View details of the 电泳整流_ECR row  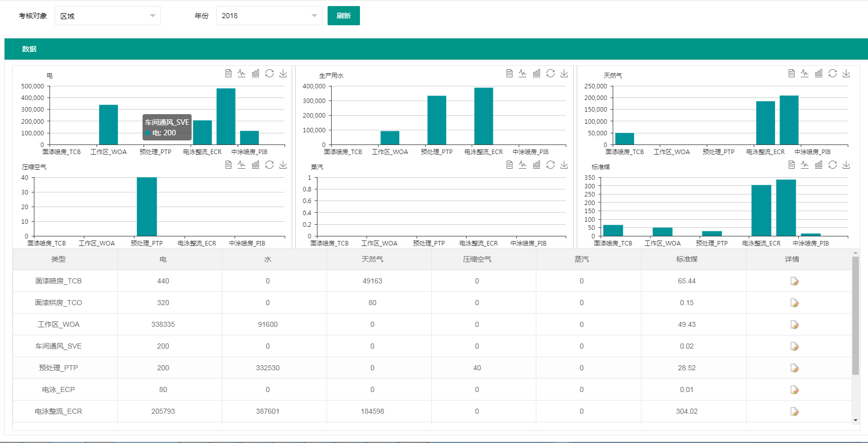pyautogui.click(x=794, y=412)
